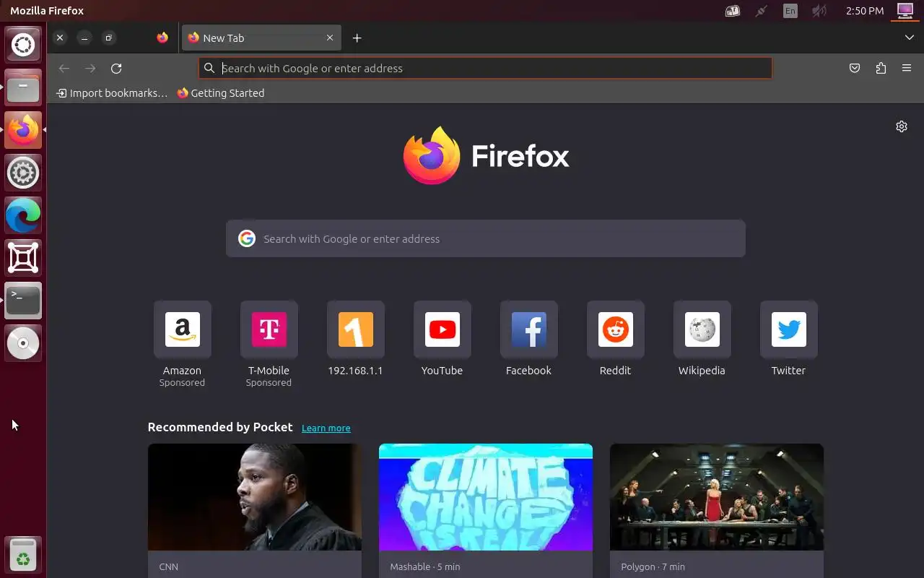
Task: Open the Facebook shortcut tile
Action: (x=529, y=329)
